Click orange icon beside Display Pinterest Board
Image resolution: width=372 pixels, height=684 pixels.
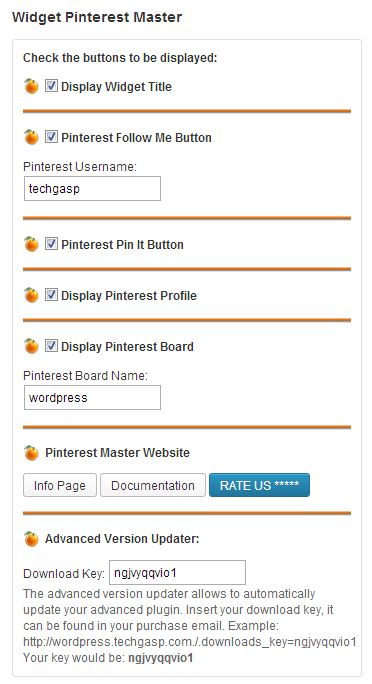[31, 346]
